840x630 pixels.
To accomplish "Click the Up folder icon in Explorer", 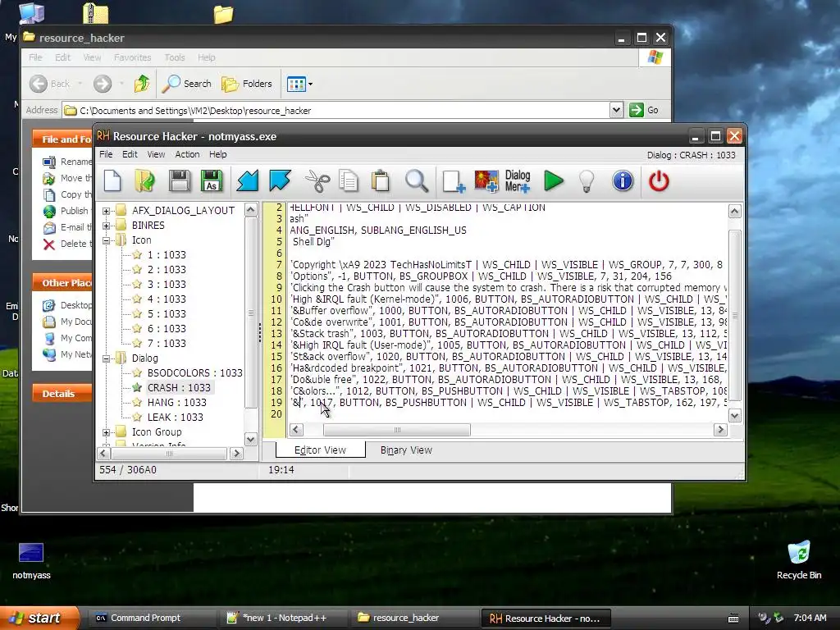I will pyautogui.click(x=142, y=84).
